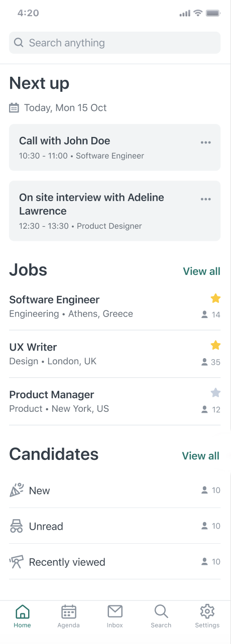Star the Product Manager job
Viewport: 231px width, 644px height.
[x=215, y=393]
